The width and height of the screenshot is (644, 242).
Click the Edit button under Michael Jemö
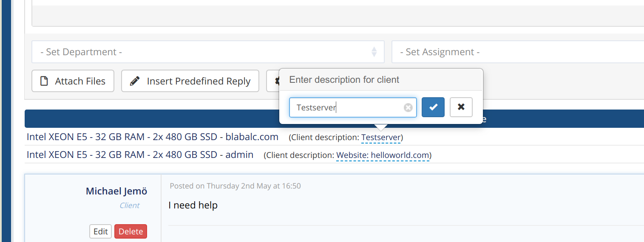point(100,231)
